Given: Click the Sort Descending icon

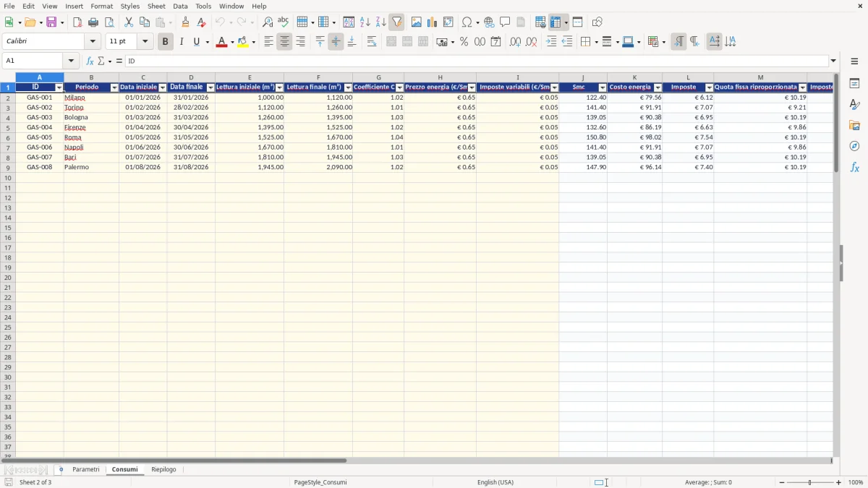Looking at the screenshot, I should coord(381,22).
